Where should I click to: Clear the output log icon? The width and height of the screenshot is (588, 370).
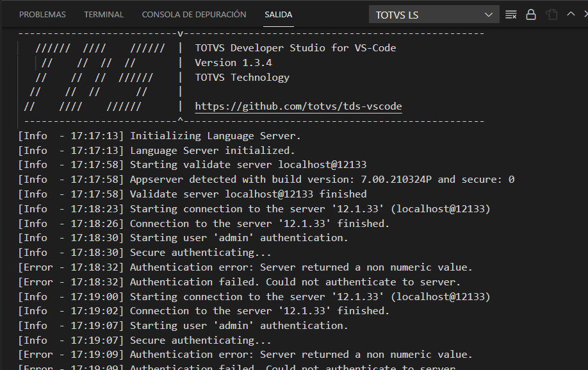point(510,15)
